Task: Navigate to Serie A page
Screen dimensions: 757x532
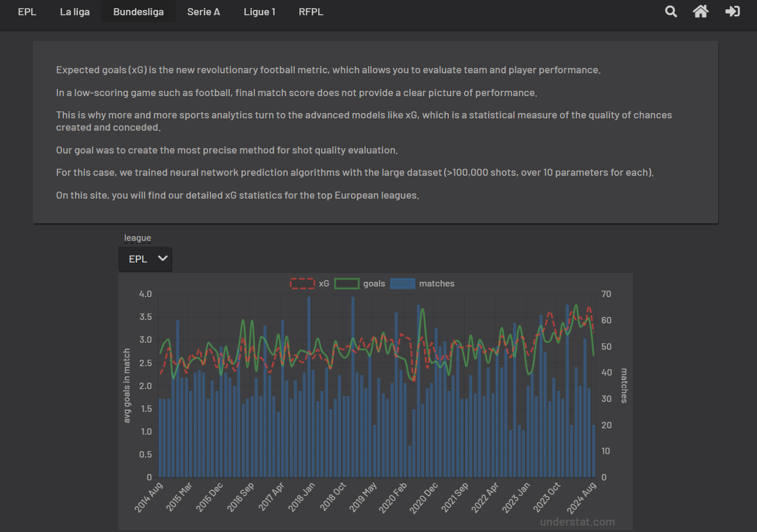Action: [x=203, y=12]
